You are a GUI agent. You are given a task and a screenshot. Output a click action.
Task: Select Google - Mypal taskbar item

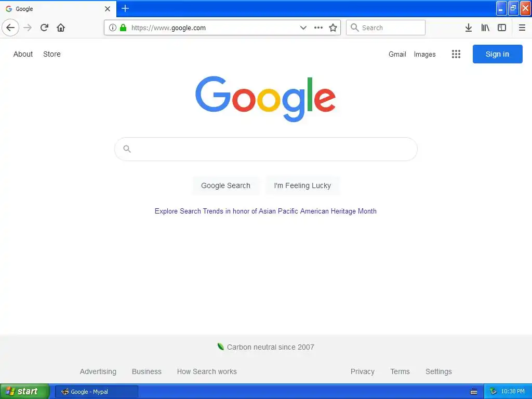tap(97, 392)
